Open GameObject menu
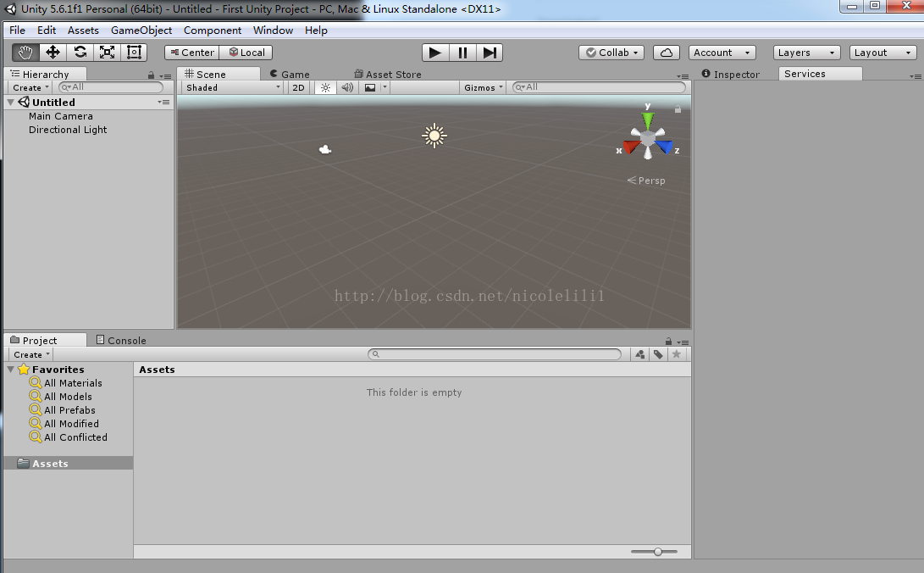This screenshot has height=573, width=924. tap(141, 30)
